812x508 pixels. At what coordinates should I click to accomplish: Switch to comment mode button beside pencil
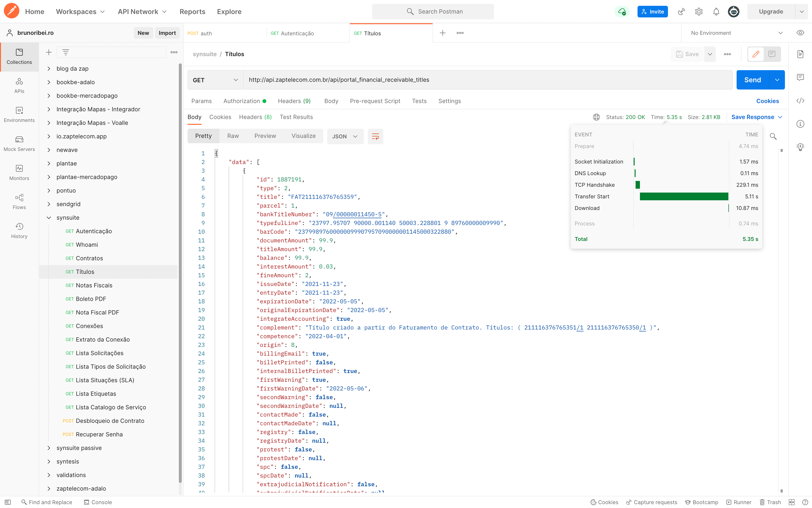click(772, 54)
